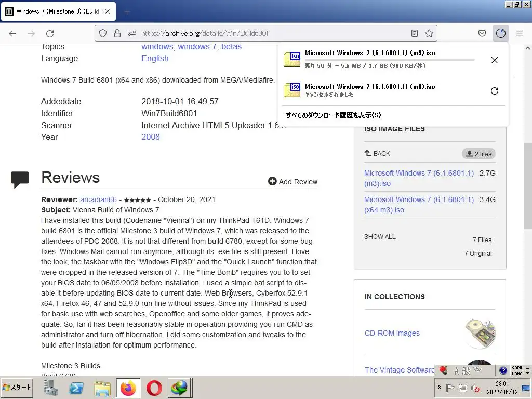Click the Reviews speech bubble icon

click(20, 179)
